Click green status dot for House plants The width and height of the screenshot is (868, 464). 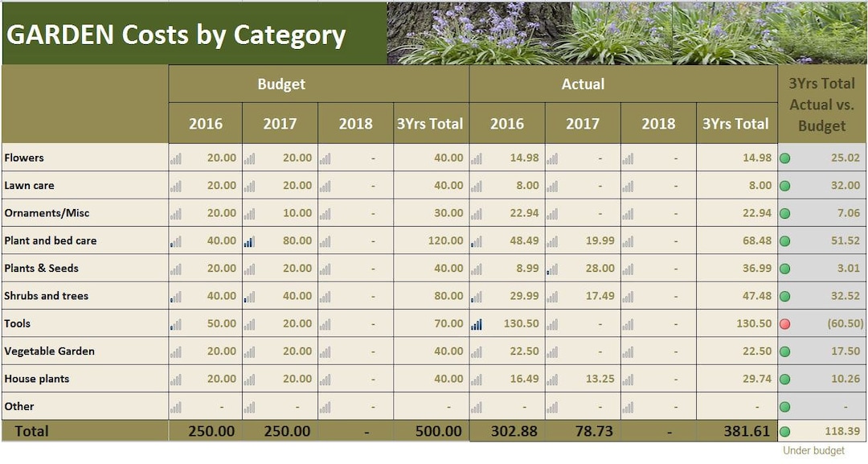click(x=784, y=380)
